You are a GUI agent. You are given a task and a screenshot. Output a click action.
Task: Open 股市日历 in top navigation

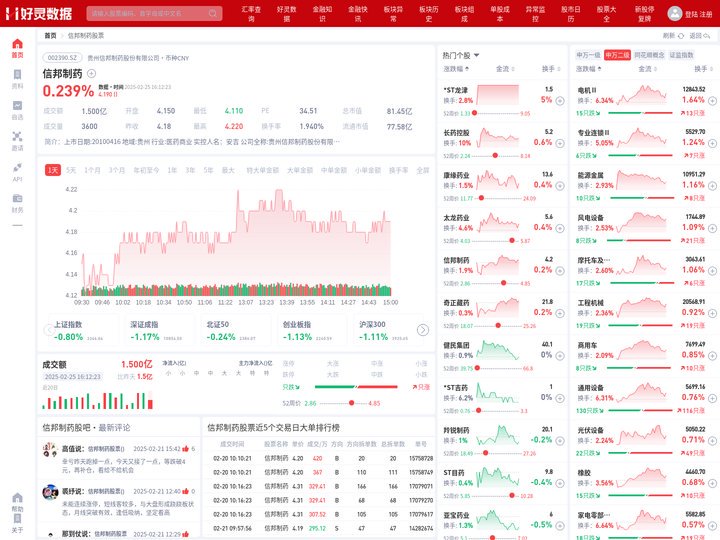[571, 14]
